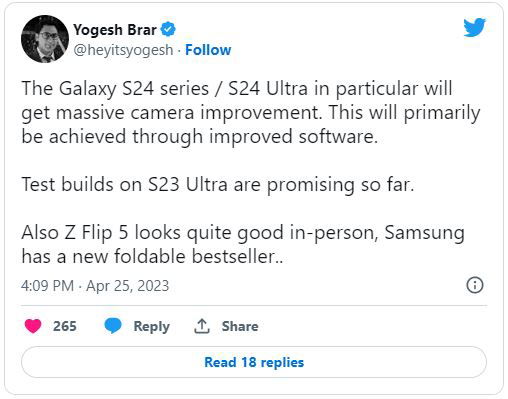
Task: Click the blue verified badge
Action: tap(168, 29)
